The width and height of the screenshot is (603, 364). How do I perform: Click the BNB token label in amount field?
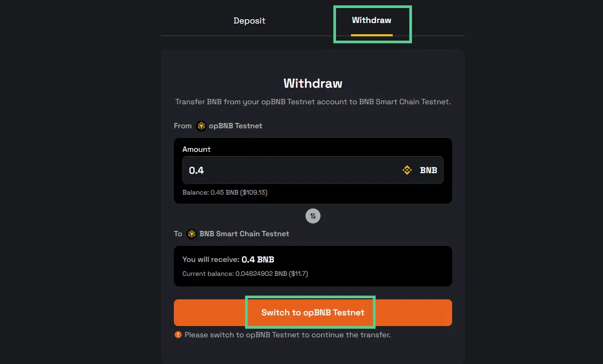429,170
